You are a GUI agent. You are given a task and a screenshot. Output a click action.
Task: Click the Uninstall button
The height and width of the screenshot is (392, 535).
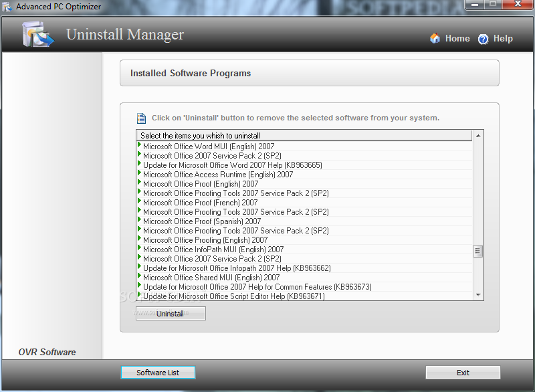[x=171, y=314]
